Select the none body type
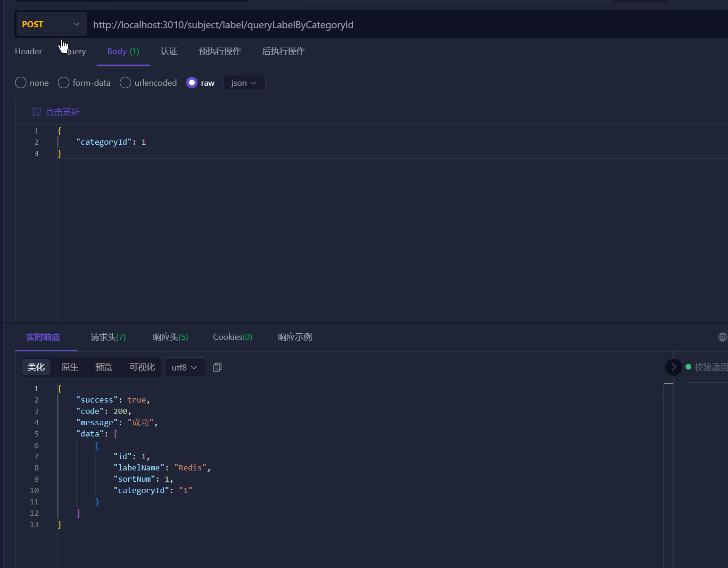The image size is (728, 568). (32, 83)
